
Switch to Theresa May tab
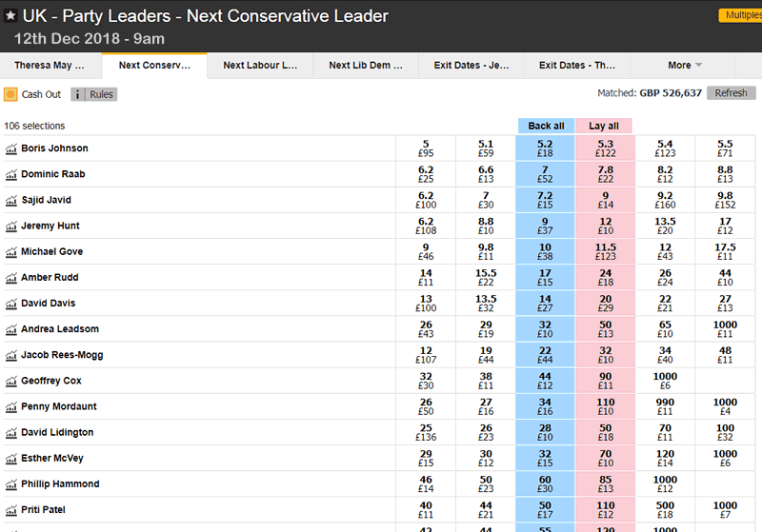tap(50, 66)
